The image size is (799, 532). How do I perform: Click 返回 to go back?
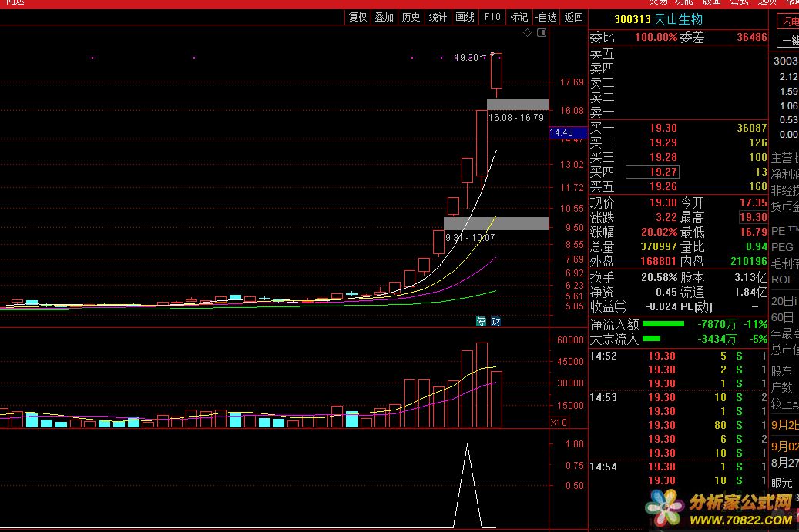tap(574, 17)
